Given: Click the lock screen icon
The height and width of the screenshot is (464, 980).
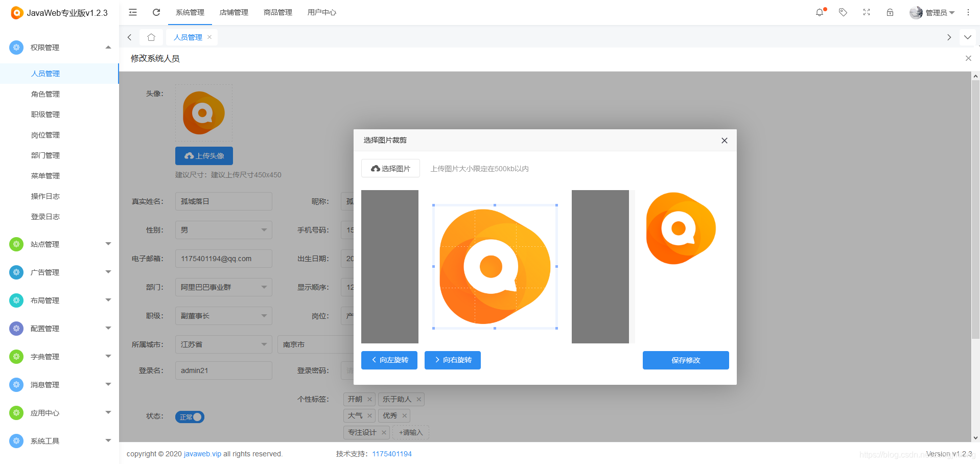Looking at the screenshot, I should pyautogui.click(x=890, y=12).
